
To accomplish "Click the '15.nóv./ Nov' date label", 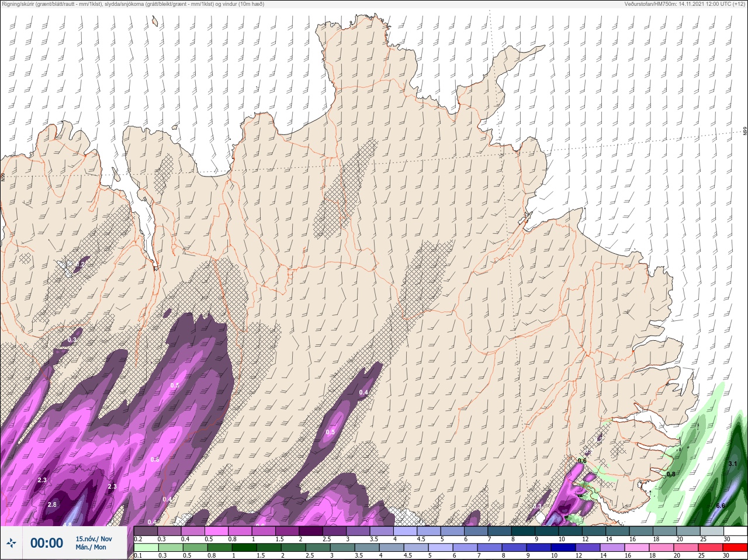I will [93, 539].
